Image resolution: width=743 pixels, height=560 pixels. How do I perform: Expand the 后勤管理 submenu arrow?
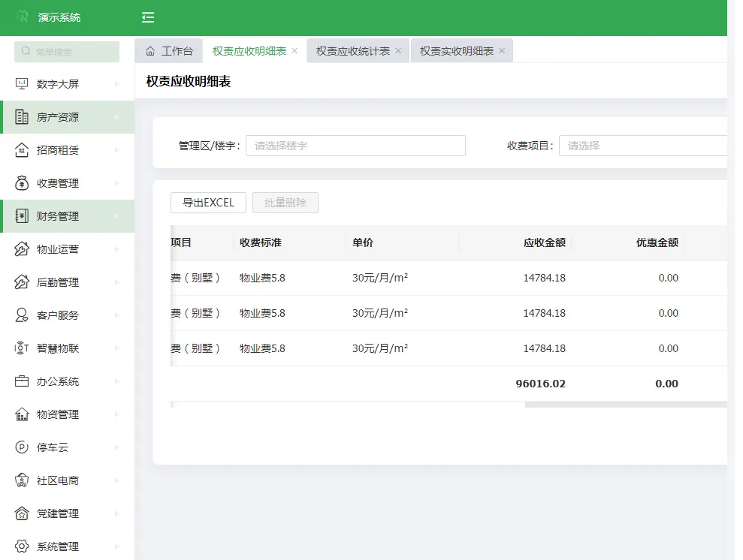pos(116,282)
